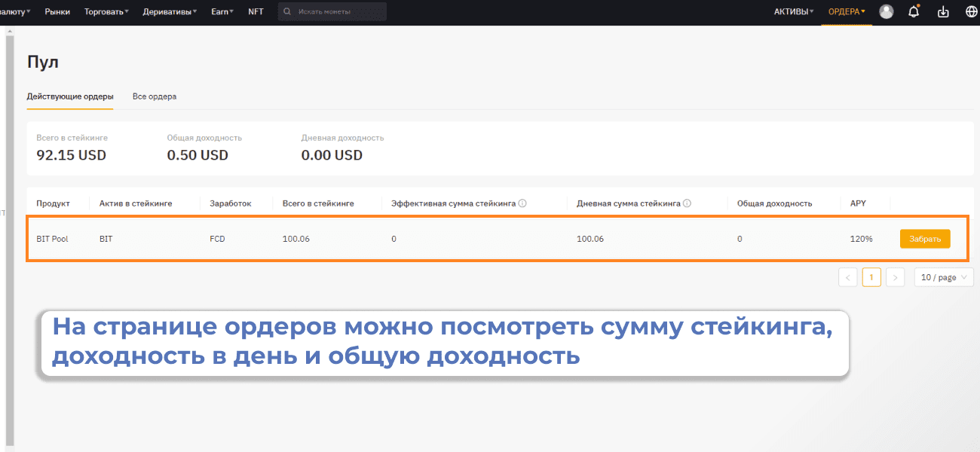This screenshot has height=452, width=980.
Task: Open the coin search magnifier icon
Action: [287, 11]
